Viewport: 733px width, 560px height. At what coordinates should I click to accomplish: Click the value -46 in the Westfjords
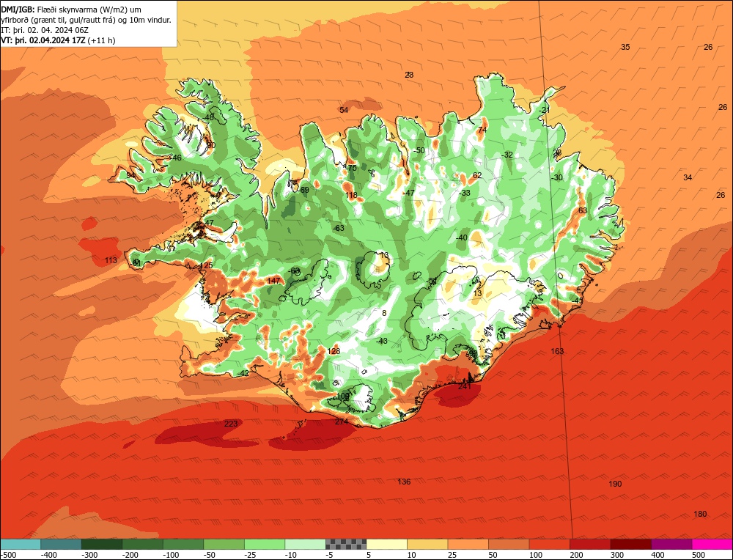point(176,158)
